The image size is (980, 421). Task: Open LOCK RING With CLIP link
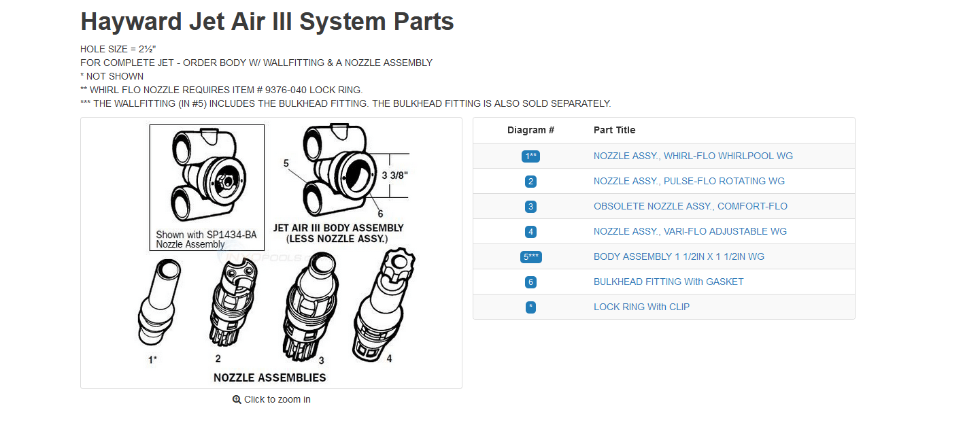pyautogui.click(x=641, y=307)
